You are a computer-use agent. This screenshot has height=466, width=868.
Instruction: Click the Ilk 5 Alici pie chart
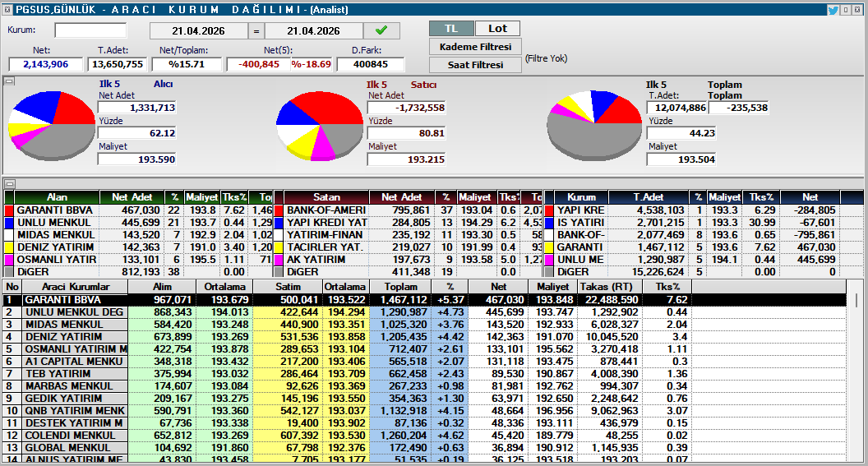pos(52,126)
